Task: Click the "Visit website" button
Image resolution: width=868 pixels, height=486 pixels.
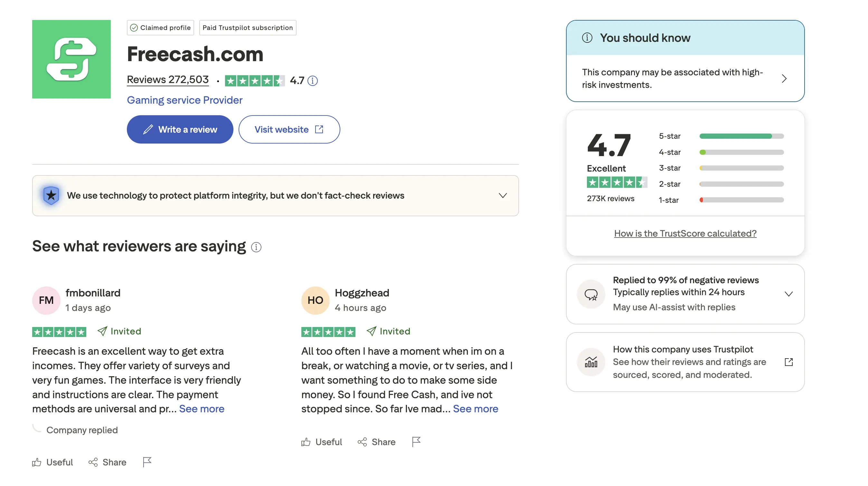Action: coord(289,129)
